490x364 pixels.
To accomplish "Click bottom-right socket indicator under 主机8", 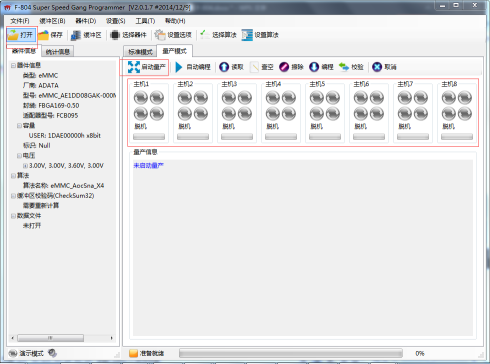I will (465, 114).
